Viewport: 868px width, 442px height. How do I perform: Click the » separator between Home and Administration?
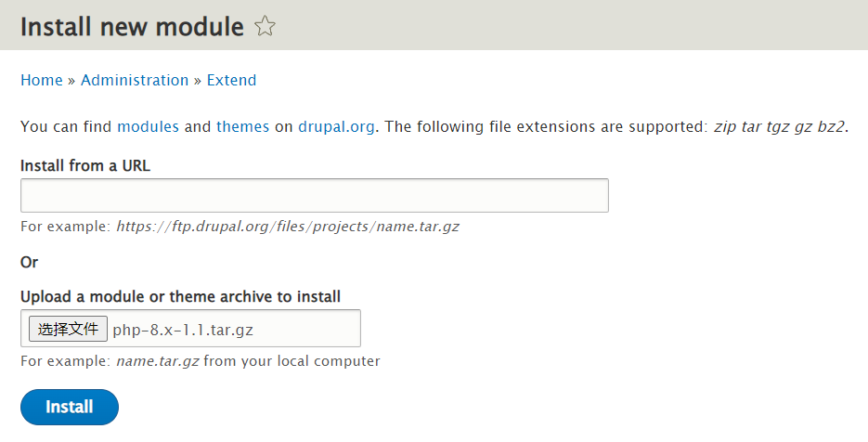pos(71,80)
